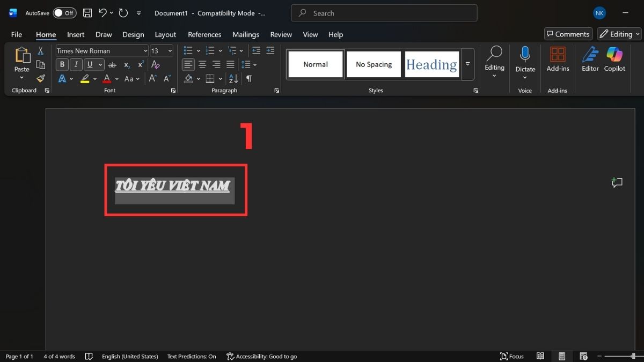Choose a font color from the swatch

click(106, 79)
